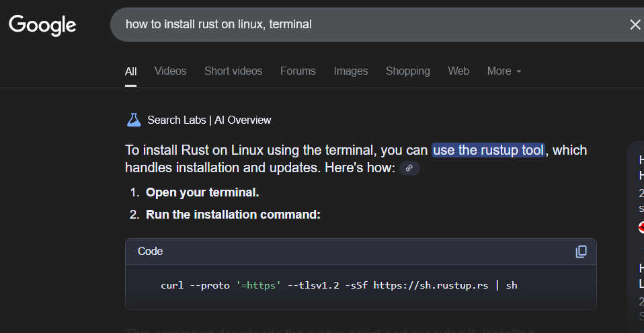Clear the search box with X
The height and width of the screenshot is (333, 644).
tap(635, 25)
